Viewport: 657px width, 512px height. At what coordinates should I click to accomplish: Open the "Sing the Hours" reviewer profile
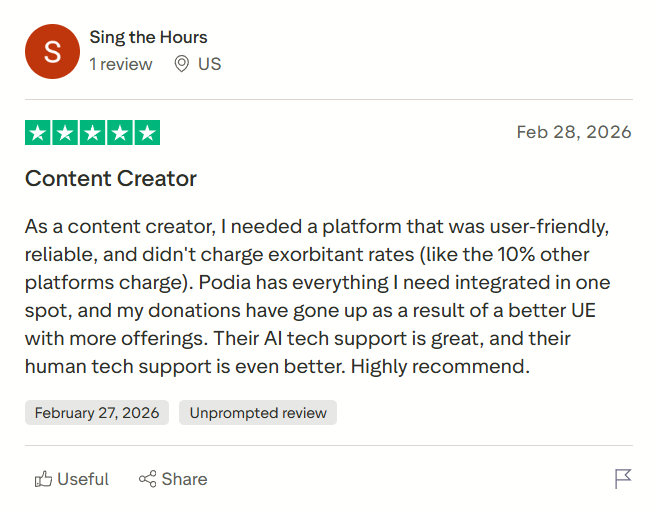point(148,38)
